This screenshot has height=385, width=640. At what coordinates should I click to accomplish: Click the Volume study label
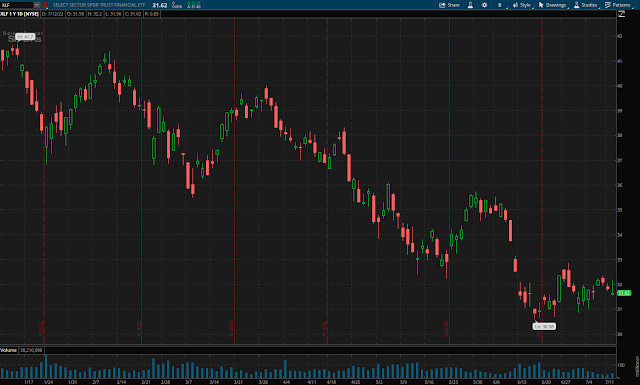coord(9,350)
